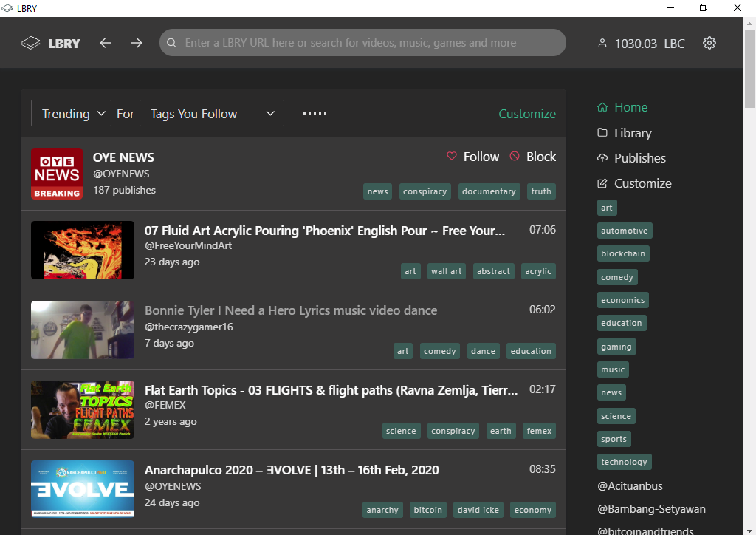Select the documentary tag on OYE NEWS
756x535 pixels.
pos(489,191)
